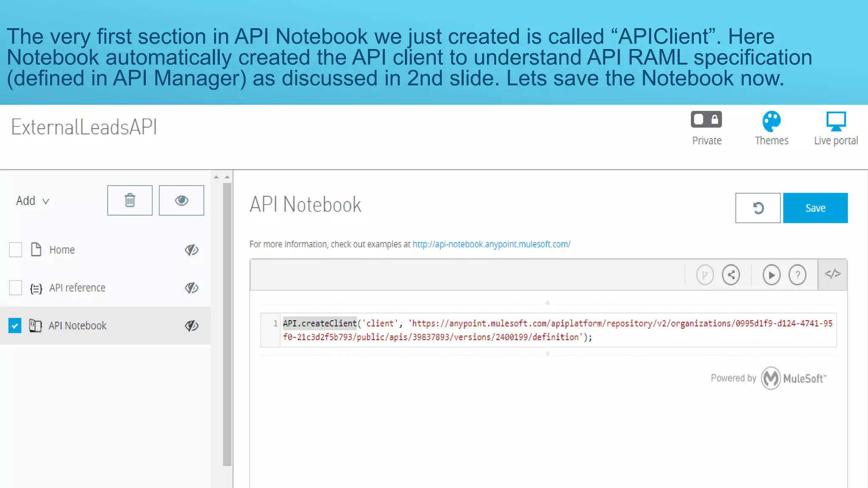Viewport: 868px width, 488px height.
Task: Toggle visibility of Home page
Action: tap(192, 250)
